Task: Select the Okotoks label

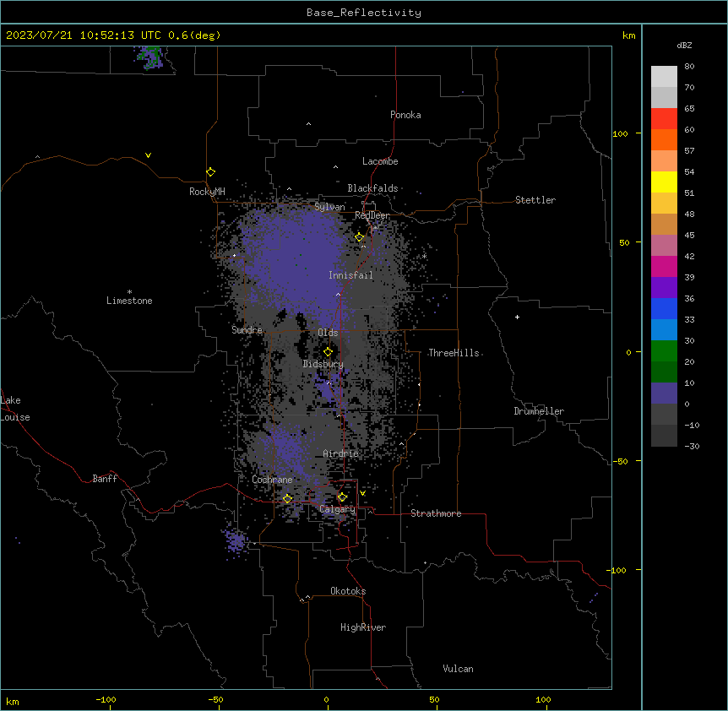Action: [348, 591]
